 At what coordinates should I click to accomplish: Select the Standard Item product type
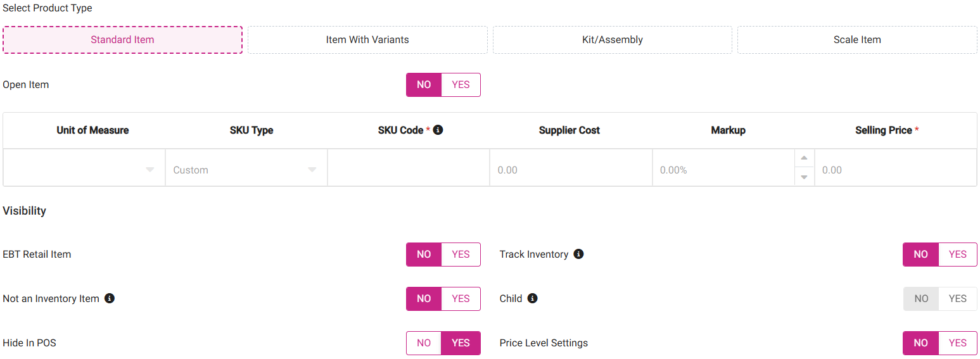(x=122, y=40)
